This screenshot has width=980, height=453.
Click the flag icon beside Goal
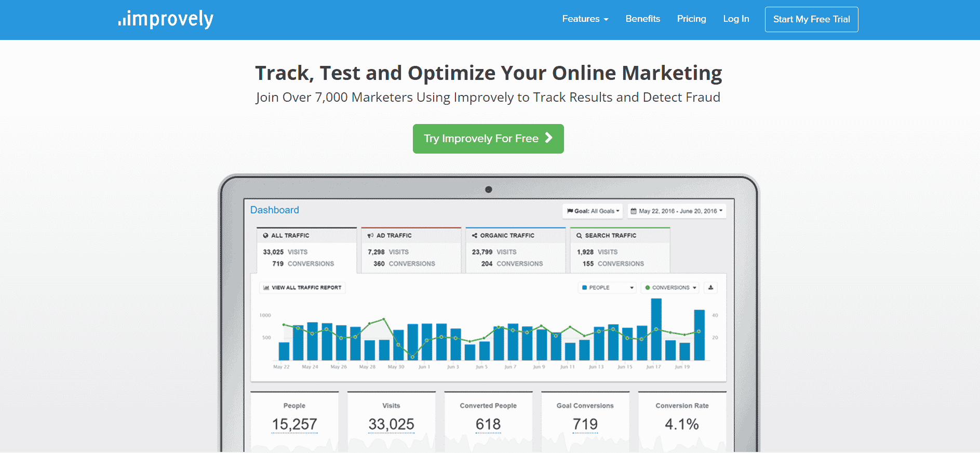click(x=570, y=211)
